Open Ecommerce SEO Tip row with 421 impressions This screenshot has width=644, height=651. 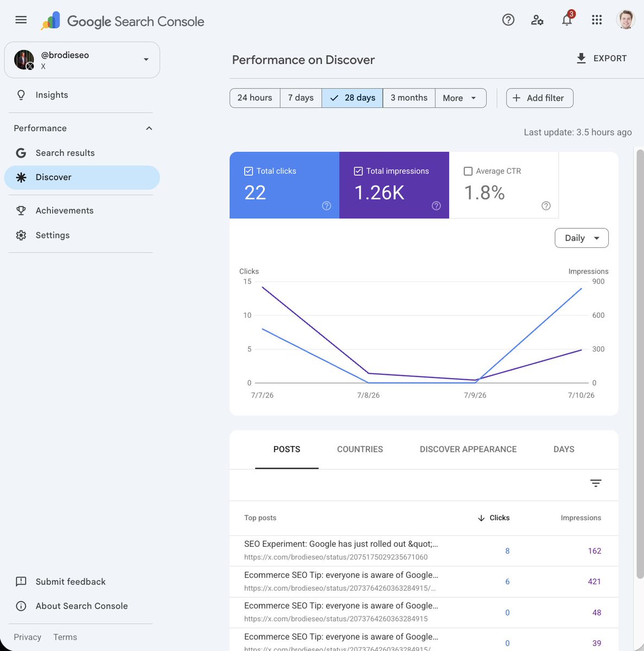pos(424,582)
